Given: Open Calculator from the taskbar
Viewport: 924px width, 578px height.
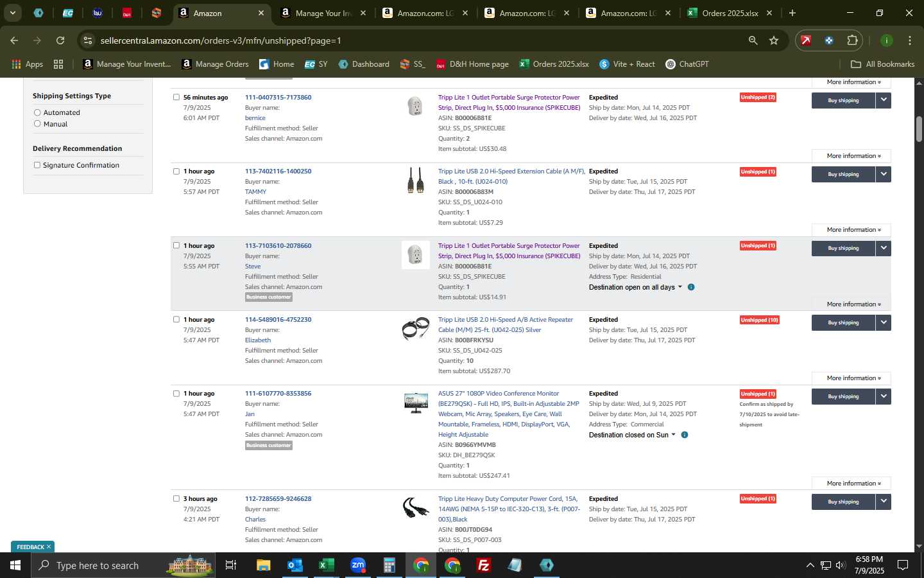Looking at the screenshot, I should (389, 565).
